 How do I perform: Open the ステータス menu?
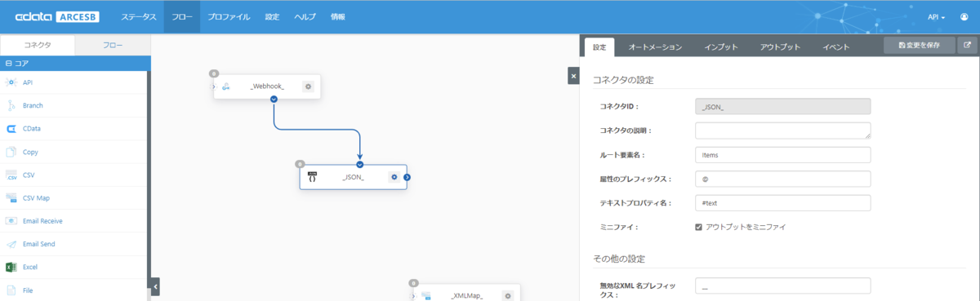pos(138,17)
